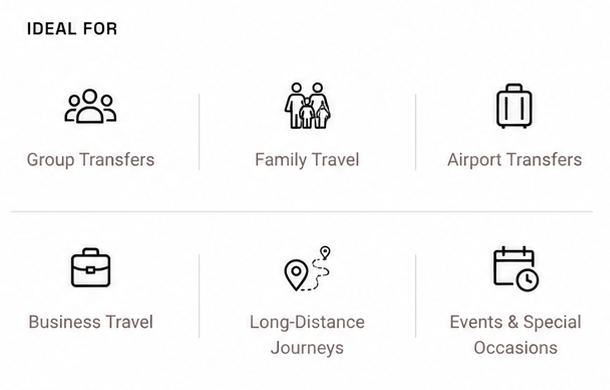This screenshot has width=610, height=390.
Task: Open Events & Special Occasions label
Action: pos(515,335)
